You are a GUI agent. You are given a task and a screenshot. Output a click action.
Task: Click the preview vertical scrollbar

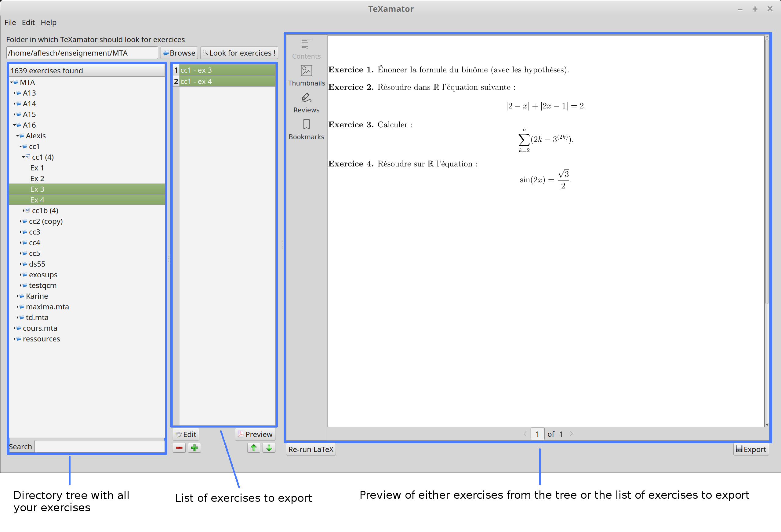click(767, 171)
